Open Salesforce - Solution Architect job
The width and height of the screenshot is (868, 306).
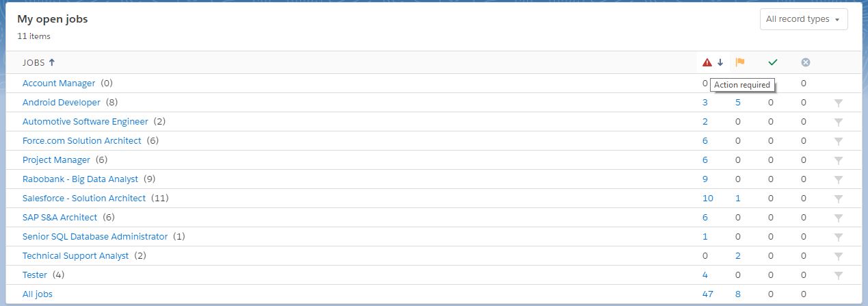point(84,198)
